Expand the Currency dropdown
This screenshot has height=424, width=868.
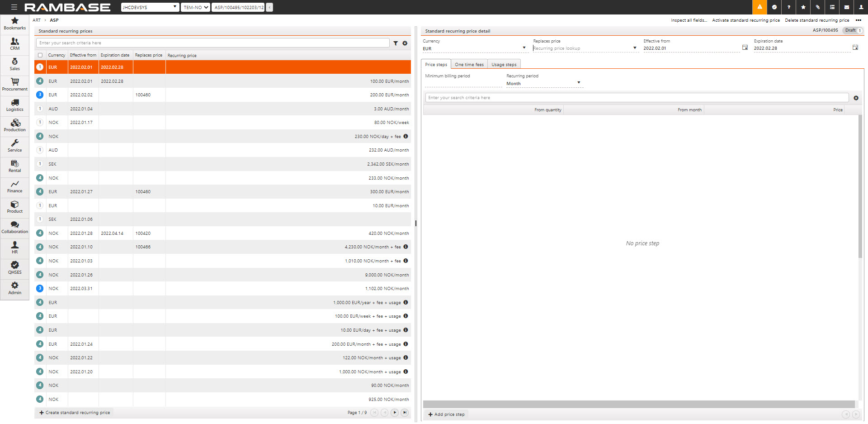click(x=524, y=48)
